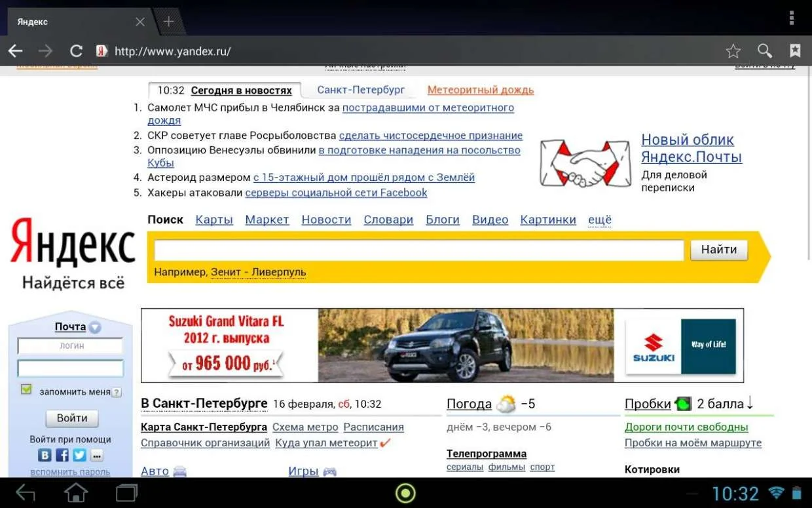Image resolution: width=812 pixels, height=508 pixels.
Task: Click вспомнить пароль link
Action: [70, 472]
